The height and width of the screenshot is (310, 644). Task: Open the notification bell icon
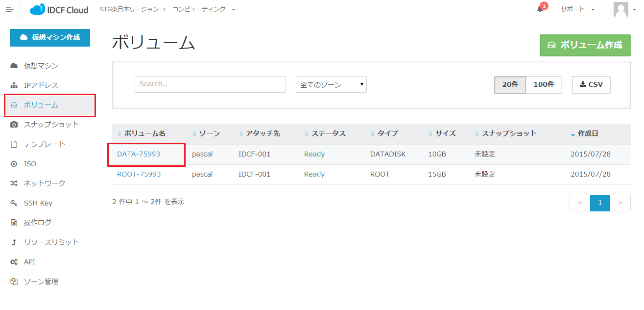point(540,9)
